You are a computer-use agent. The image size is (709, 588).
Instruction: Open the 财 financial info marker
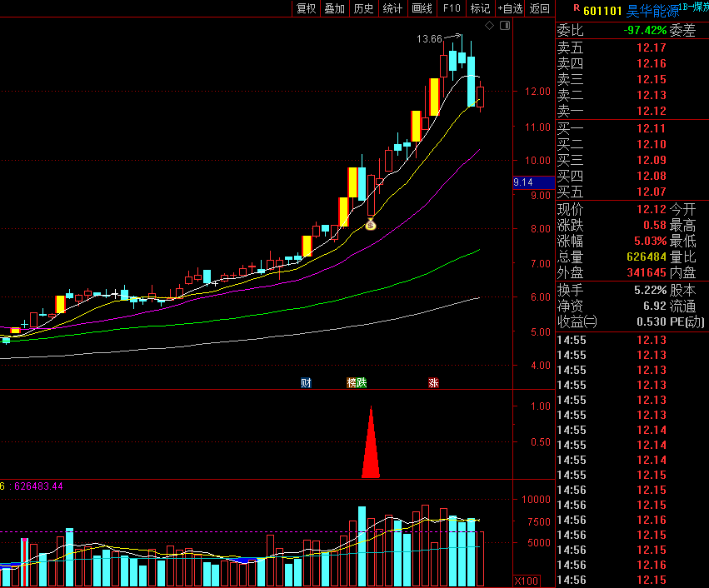[x=306, y=383]
